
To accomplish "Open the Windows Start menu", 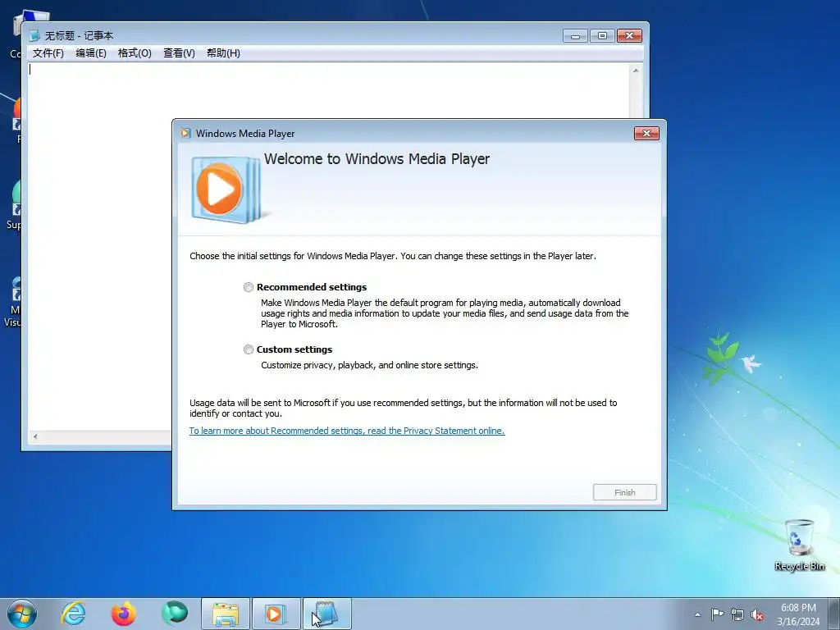I will [22, 614].
